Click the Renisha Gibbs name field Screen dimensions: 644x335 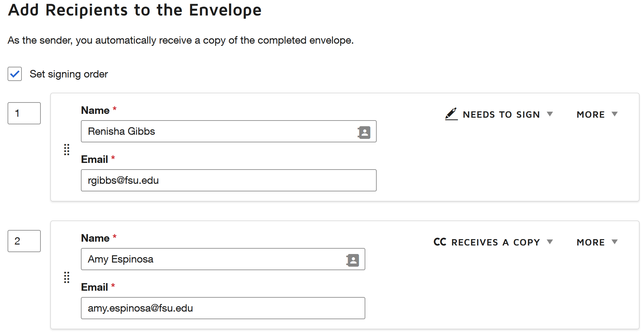(x=229, y=131)
